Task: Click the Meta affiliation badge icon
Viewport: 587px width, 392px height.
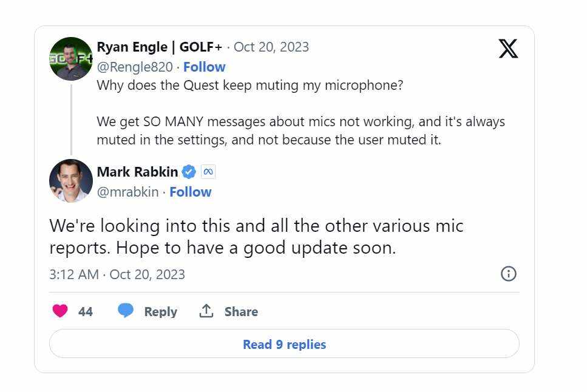Action: click(208, 172)
